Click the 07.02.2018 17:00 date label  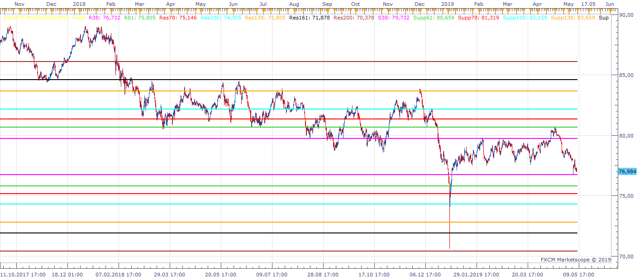pyautogui.click(x=119, y=274)
